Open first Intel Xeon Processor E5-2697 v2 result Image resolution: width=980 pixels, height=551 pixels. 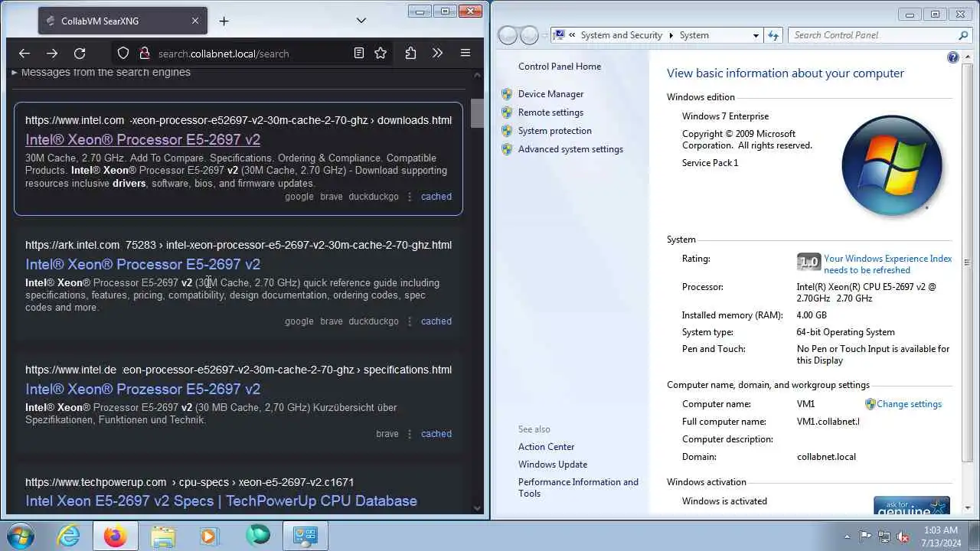pyautogui.click(x=142, y=139)
